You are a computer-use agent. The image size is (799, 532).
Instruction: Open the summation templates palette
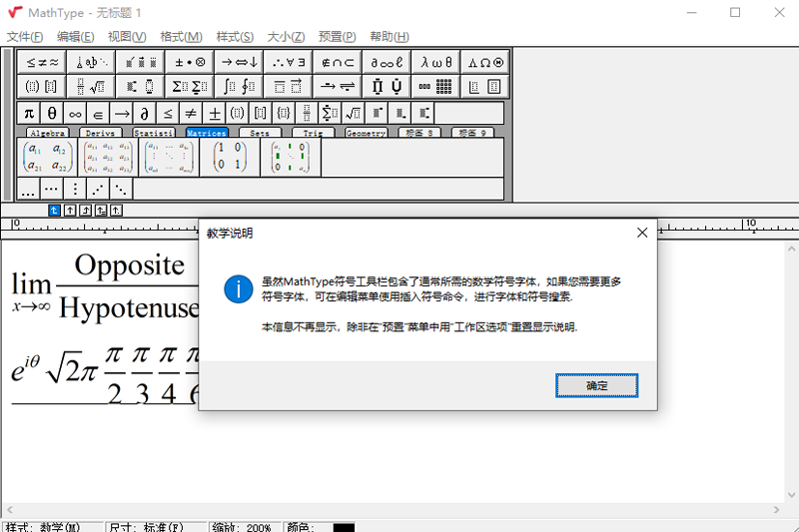(190, 87)
